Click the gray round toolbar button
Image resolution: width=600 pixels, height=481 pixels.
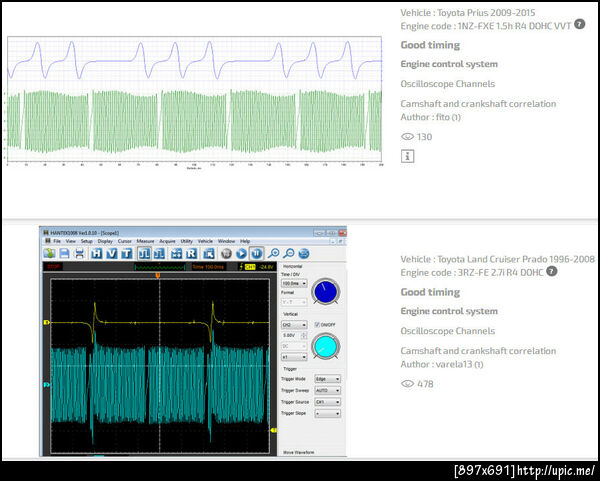[x=227, y=253]
